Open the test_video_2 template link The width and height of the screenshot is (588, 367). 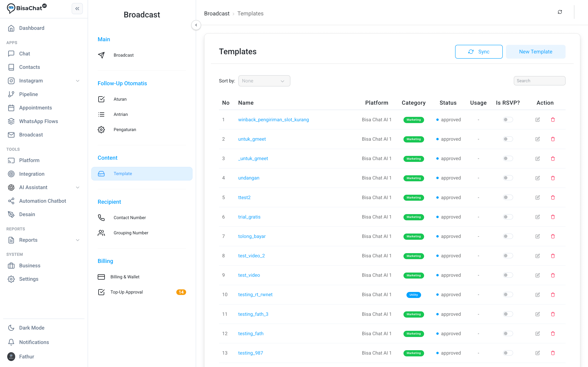[x=251, y=256]
